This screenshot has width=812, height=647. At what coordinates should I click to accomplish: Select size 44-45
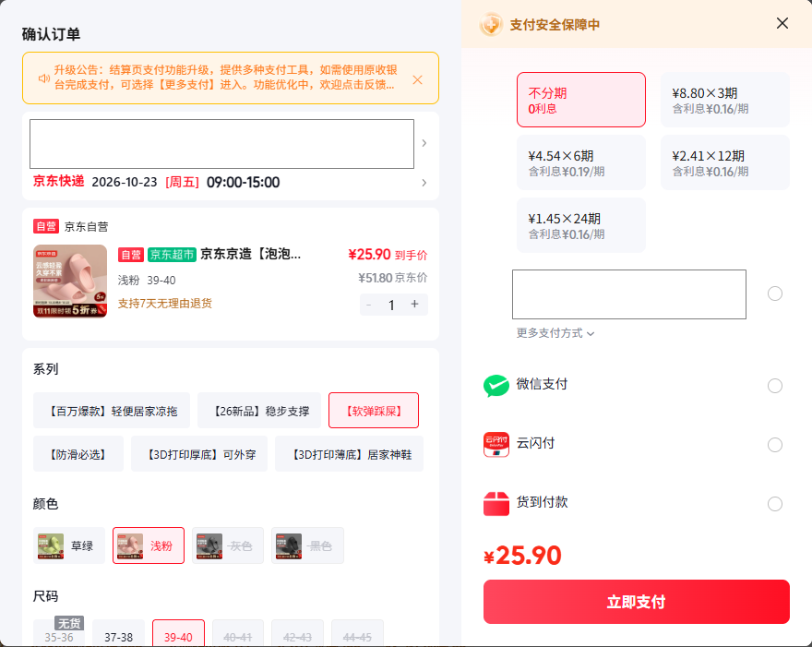tap(357, 633)
